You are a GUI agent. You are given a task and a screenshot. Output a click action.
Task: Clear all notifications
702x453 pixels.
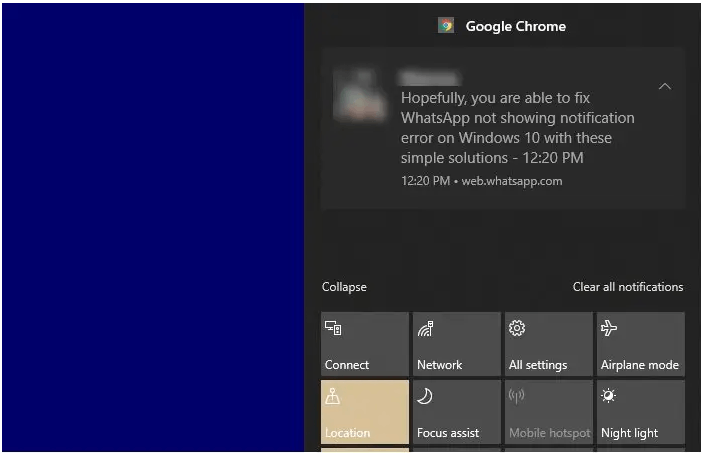(628, 287)
